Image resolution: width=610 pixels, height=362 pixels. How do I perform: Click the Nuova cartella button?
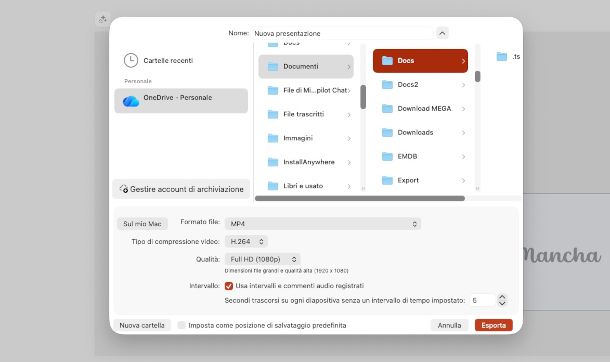pyautogui.click(x=142, y=325)
